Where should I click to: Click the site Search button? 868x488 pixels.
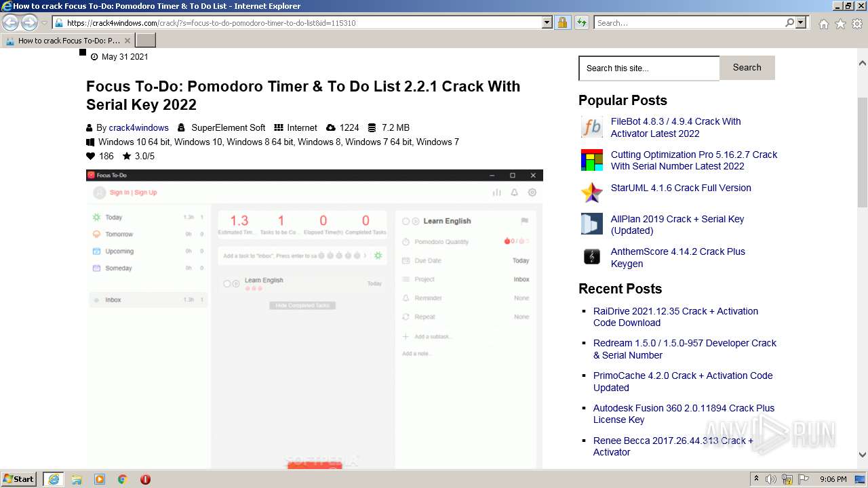(747, 68)
